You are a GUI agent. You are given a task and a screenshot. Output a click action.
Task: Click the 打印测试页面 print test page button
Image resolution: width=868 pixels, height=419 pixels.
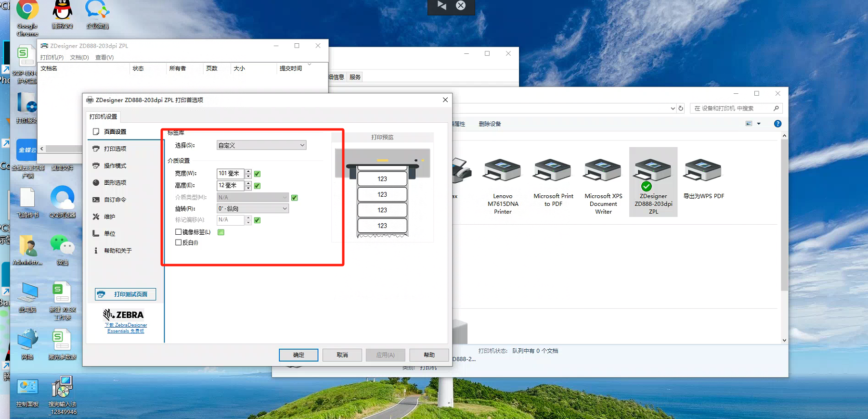[x=125, y=294]
